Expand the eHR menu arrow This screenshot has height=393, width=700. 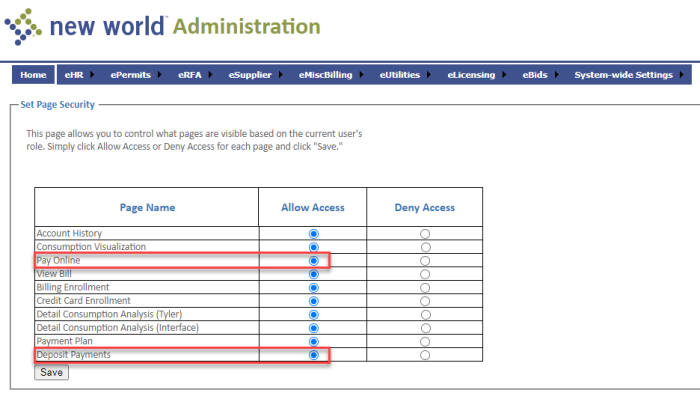pyautogui.click(x=92, y=75)
